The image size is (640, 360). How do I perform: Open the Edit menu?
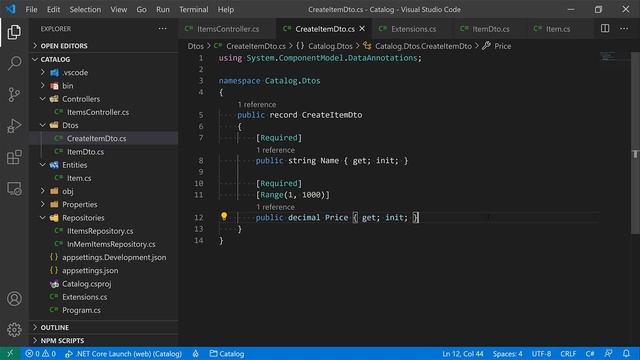[53, 9]
